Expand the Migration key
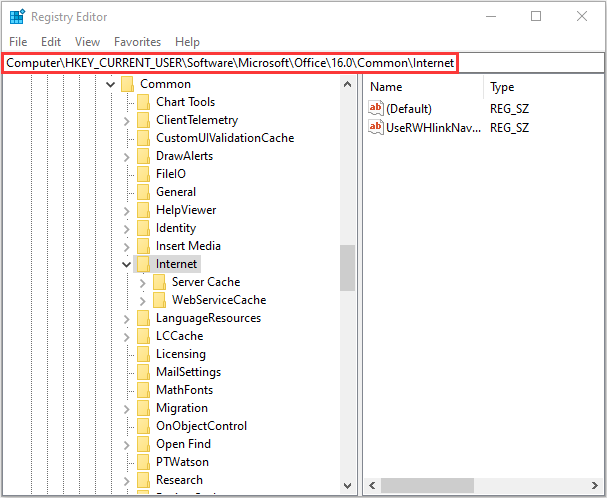 127,409
